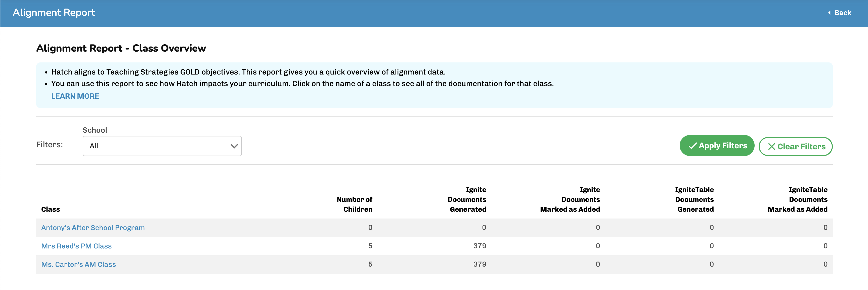The image size is (868, 290).
Task: Click IgniteTable Documents Generated column header
Action: (x=694, y=200)
